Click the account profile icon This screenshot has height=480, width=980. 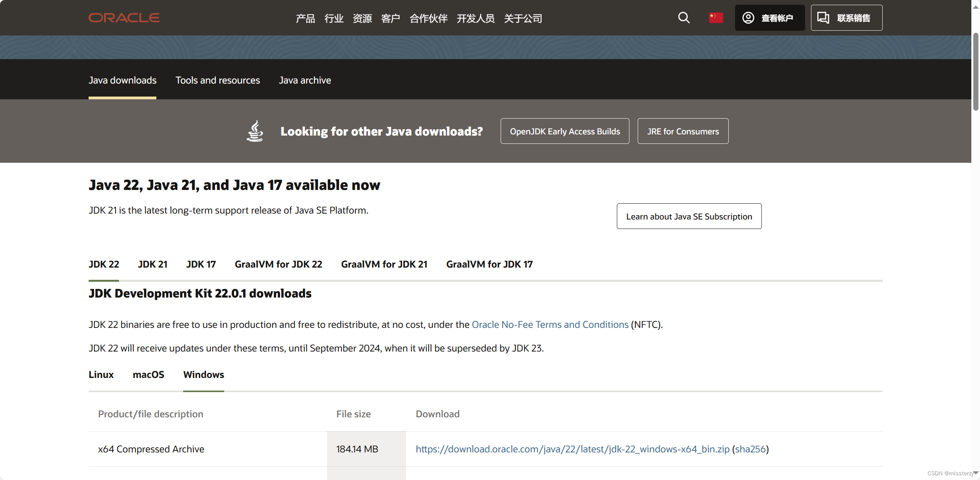(x=748, y=18)
